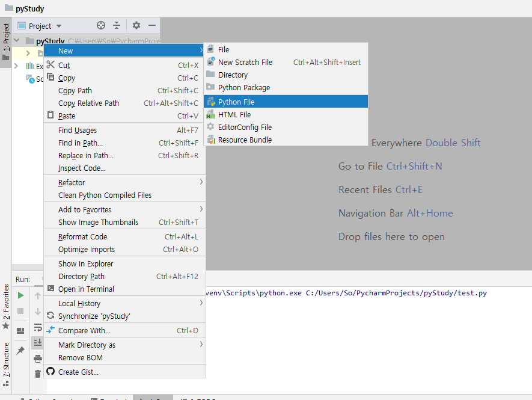Image resolution: width=532 pixels, height=400 pixels.
Task: Select Replace in Path entry
Action: [x=125, y=156]
